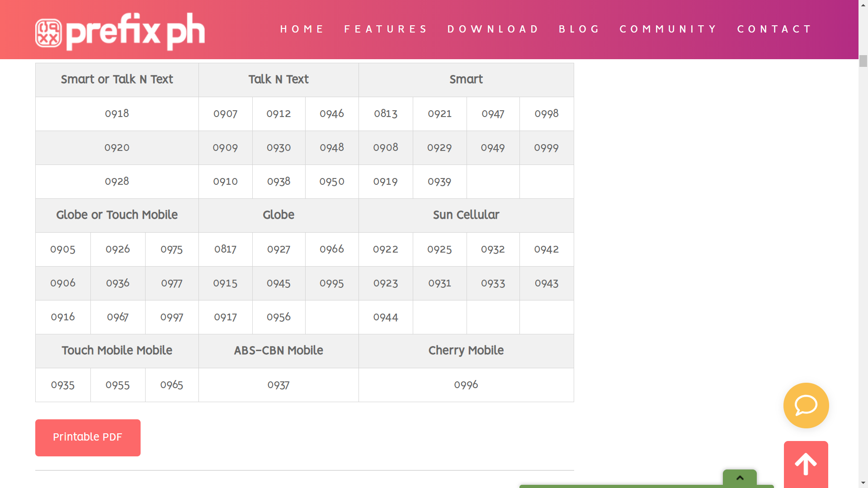Click the prefix ph logo
868x488 pixels.
(120, 32)
